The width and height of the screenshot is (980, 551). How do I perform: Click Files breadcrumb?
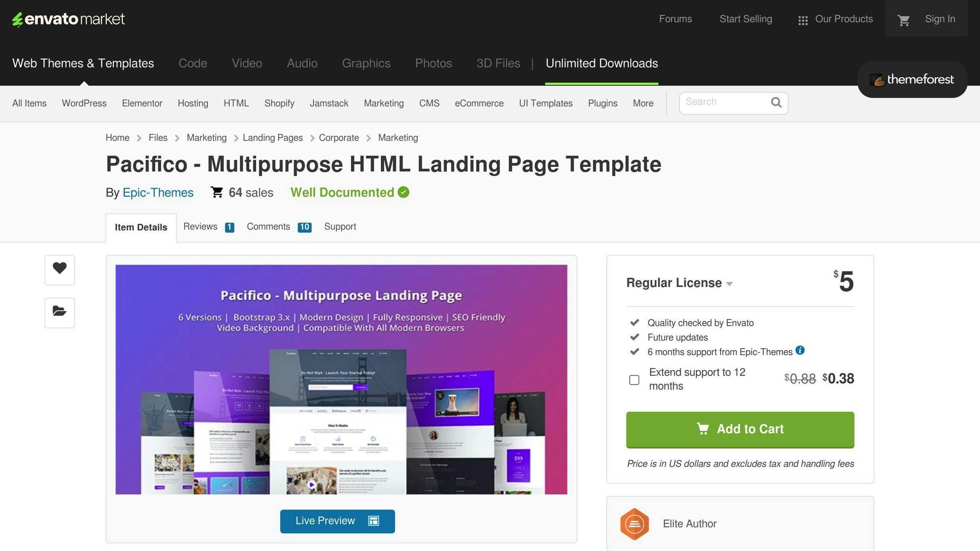tap(158, 138)
